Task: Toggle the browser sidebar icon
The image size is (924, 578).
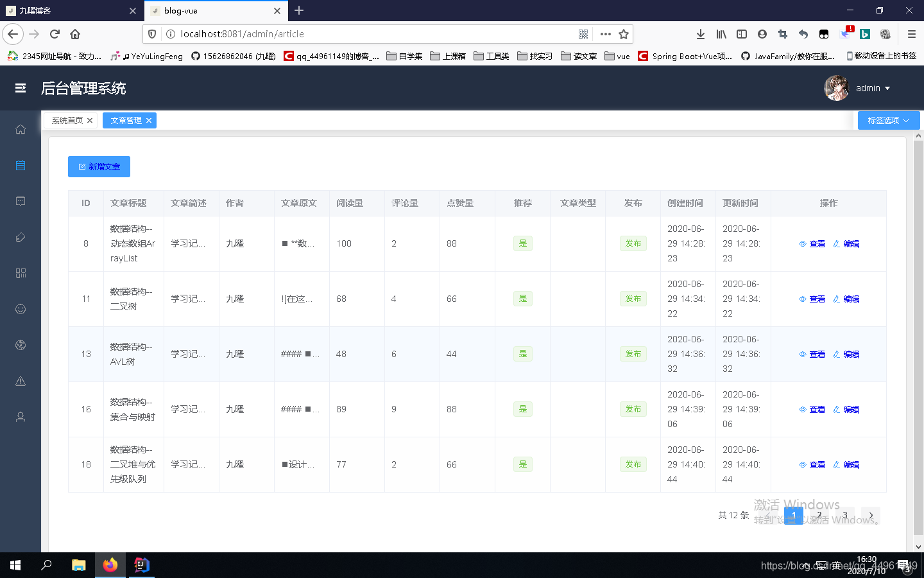Action: click(x=742, y=34)
